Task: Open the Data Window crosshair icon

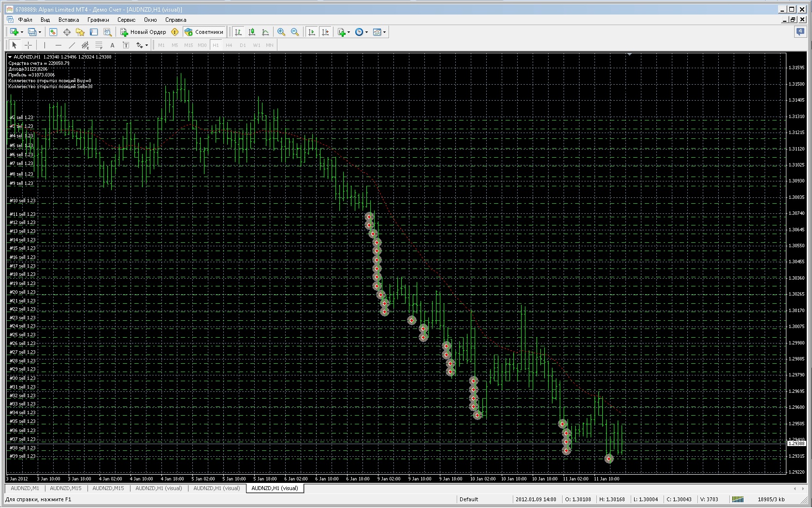Action: 67,32
